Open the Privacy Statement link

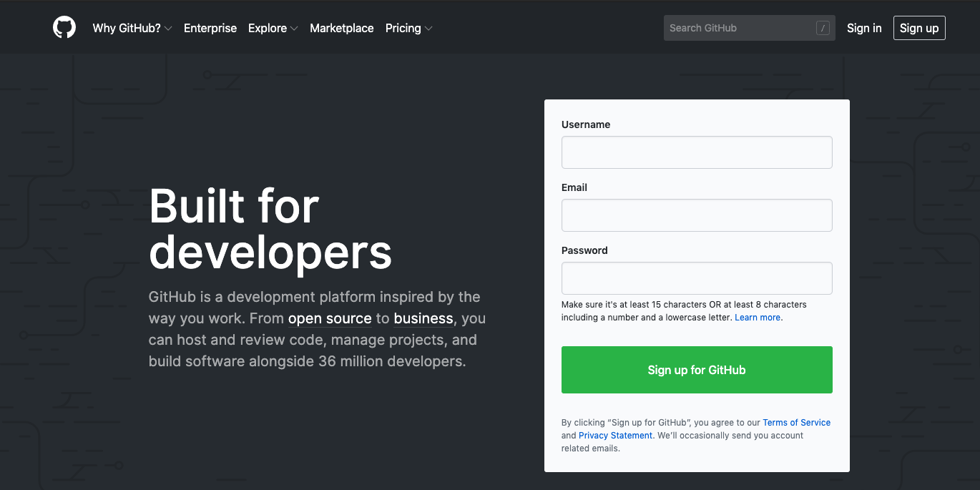[615, 436]
